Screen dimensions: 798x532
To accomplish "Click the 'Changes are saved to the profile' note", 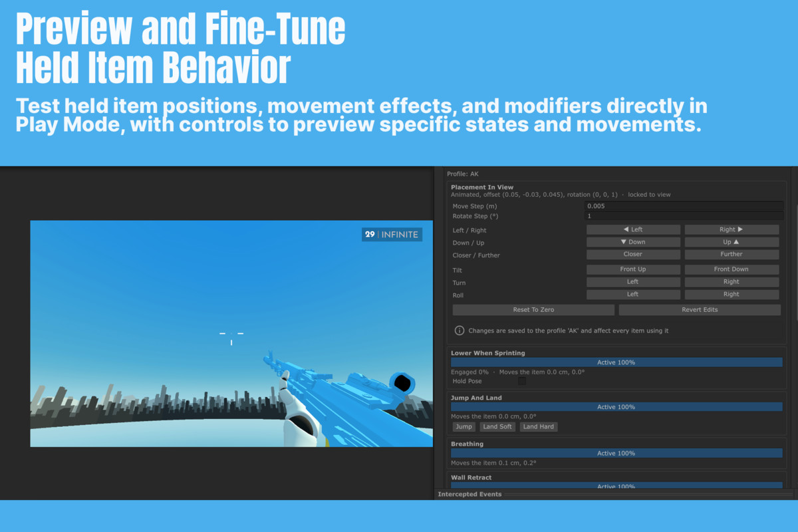I will pyautogui.click(x=569, y=331).
